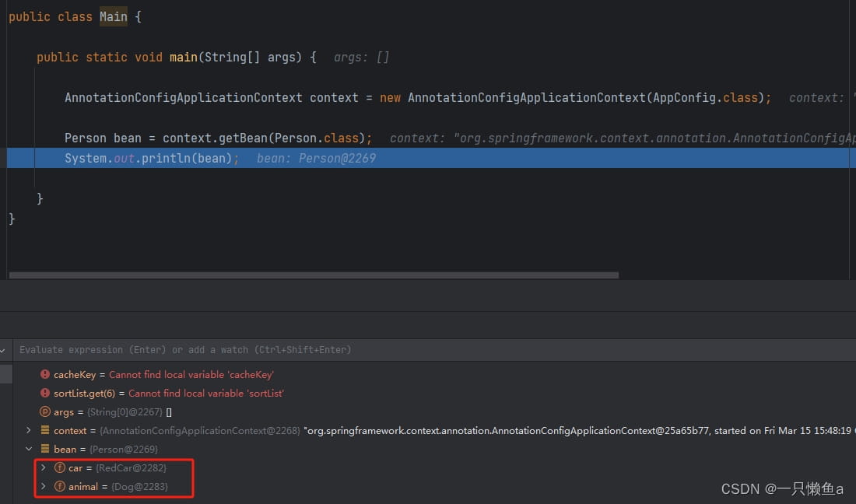This screenshot has width=856, height=504.
Task: Click the Person type in bean declaration
Action: 85,138
